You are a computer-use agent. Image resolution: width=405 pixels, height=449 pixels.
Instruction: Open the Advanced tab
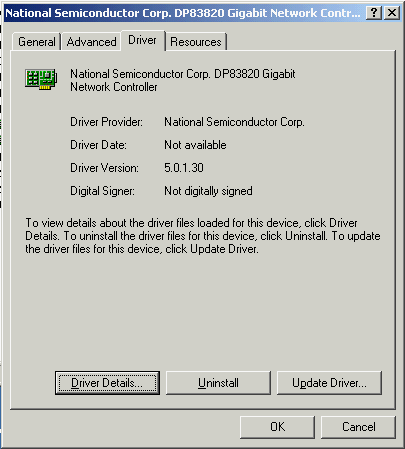[x=91, y=42]
